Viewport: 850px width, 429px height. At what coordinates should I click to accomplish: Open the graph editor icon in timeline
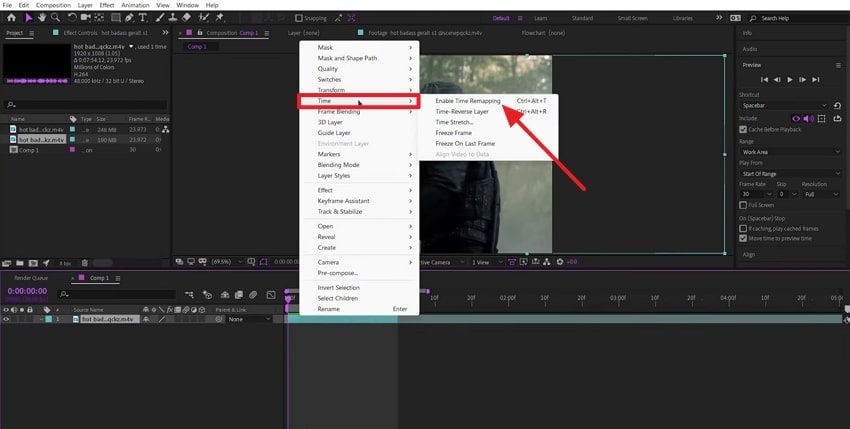(271, 294)
